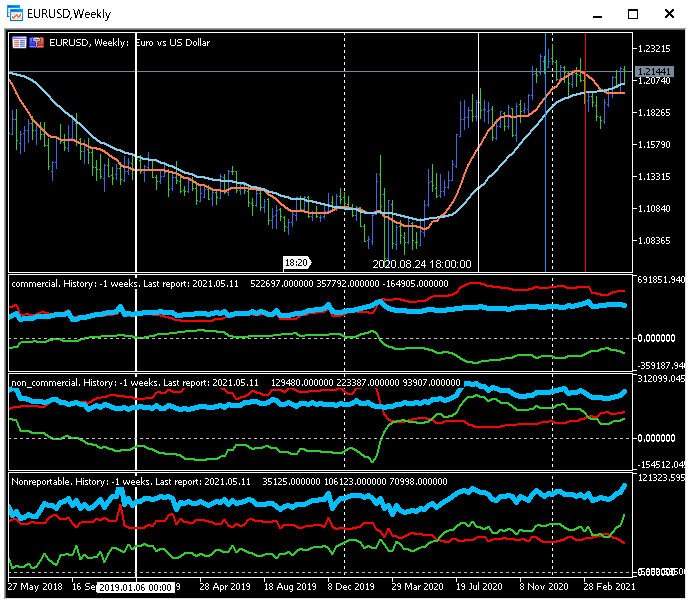Click the -359187.94 commercial scale value
688x602 pixels.
tap(660, 366)
